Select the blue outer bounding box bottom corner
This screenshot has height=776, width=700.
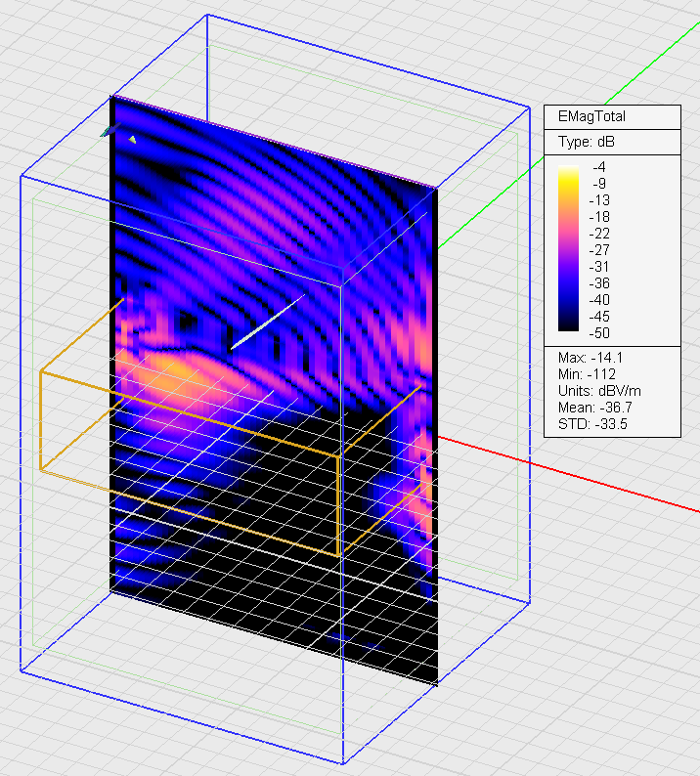pos(343,763)
